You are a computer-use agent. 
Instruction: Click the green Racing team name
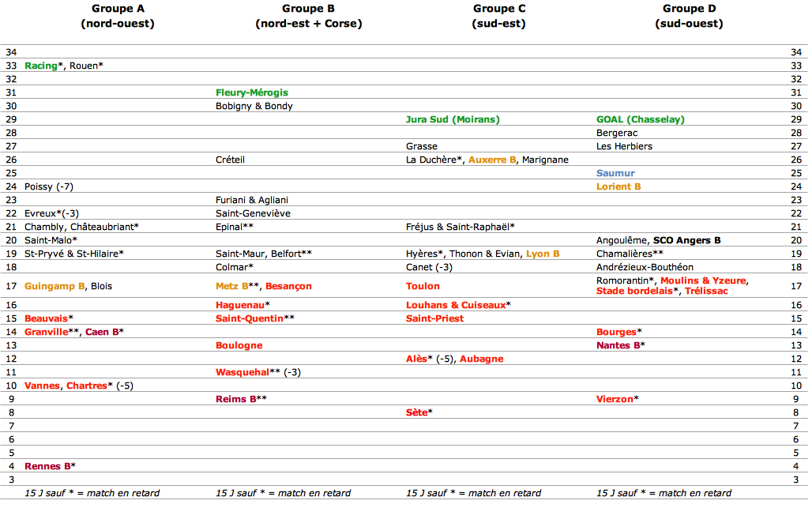click(x=41, y=66)
